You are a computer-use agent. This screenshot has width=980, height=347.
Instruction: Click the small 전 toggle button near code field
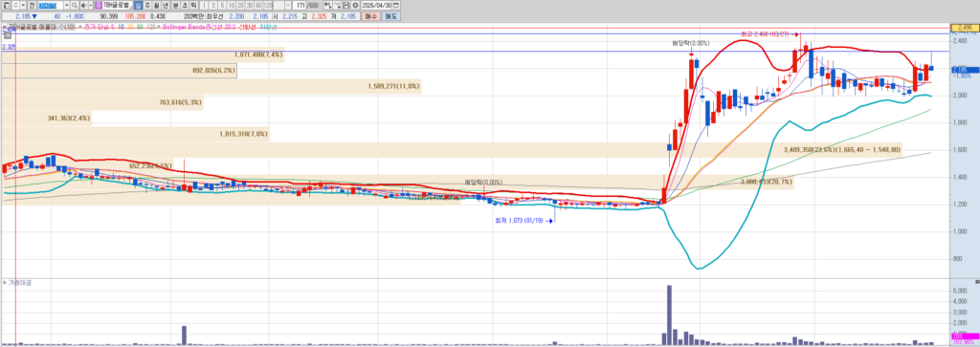point(32,5)
